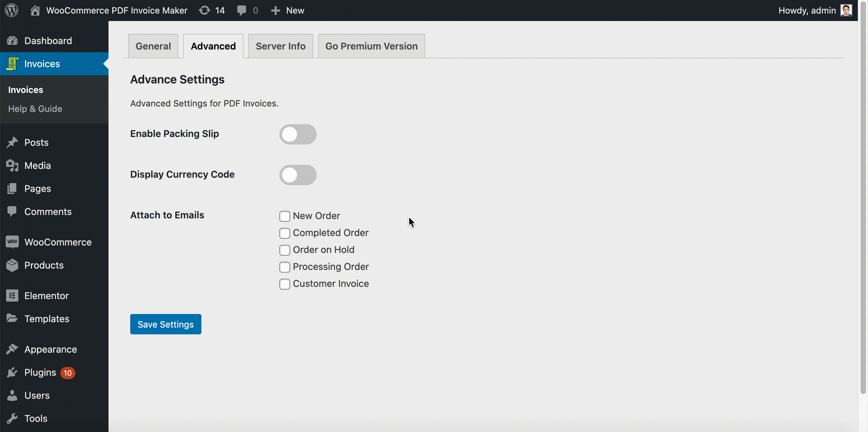Image resolution: width=868 pixels, height=432 pixels.
Task: Enable the Customer Invoice checkbox
Action: pos(284,283)
